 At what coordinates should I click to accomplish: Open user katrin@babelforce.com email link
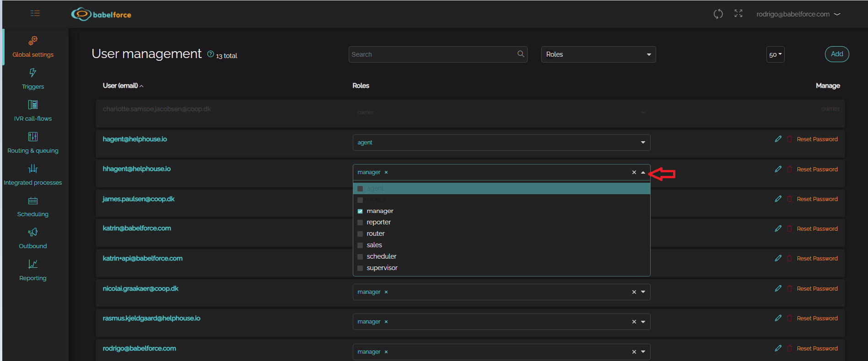(137, 228)
